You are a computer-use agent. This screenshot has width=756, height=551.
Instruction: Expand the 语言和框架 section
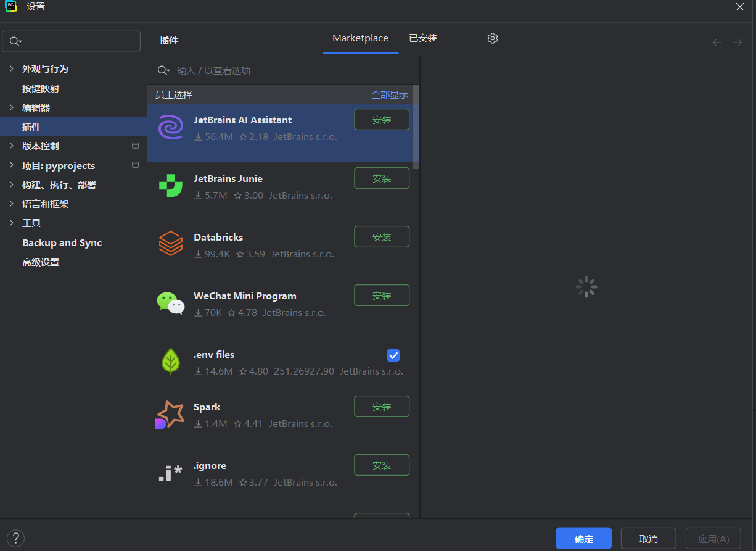tap(11, 204)
